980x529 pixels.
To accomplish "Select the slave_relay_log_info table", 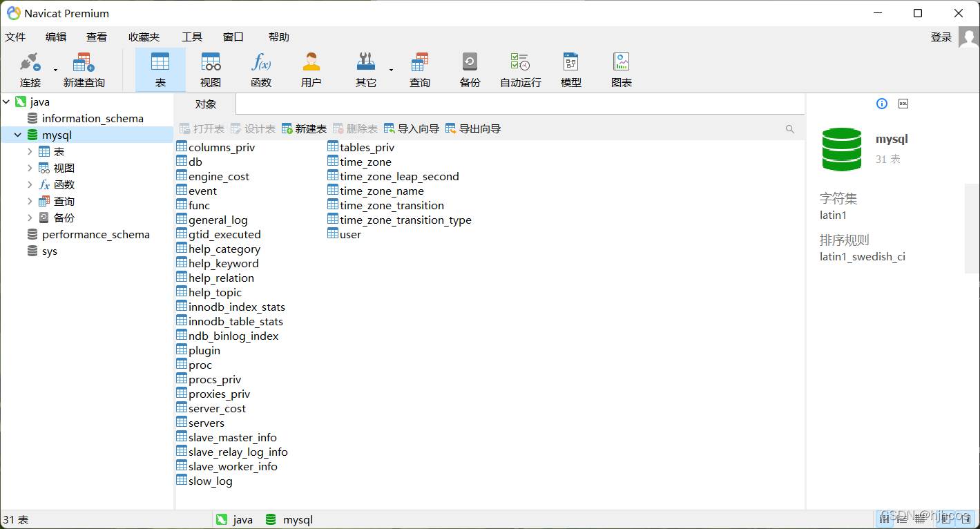I will coord(232,452).
